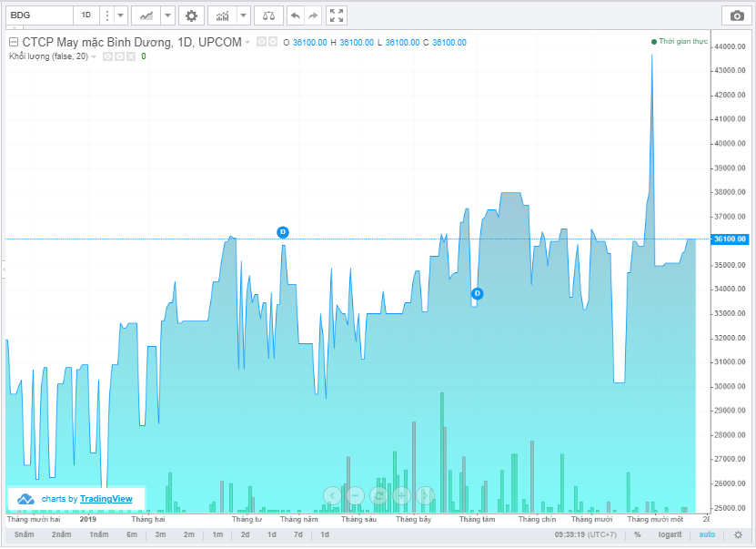This screenshot has width=756, height=549.
Task: Open dropdown beside CTCP May mặc Bình Dương title
Action: coord(247,43)
